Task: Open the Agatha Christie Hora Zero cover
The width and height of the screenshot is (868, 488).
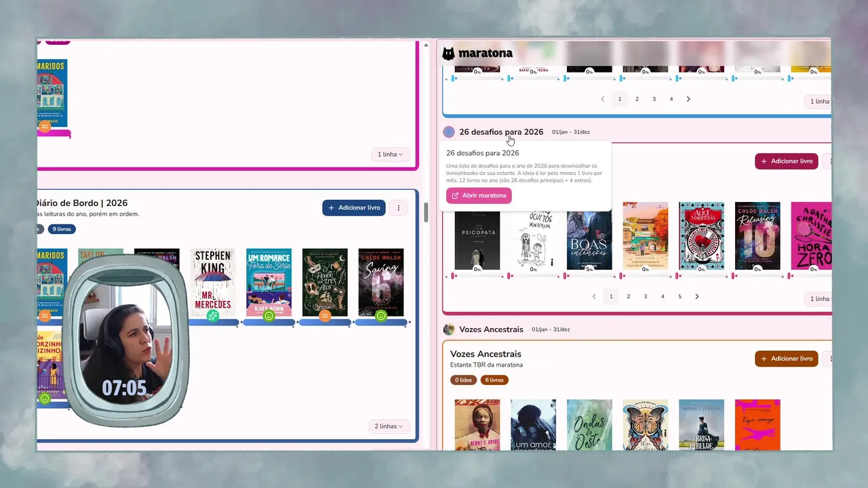Action: pos(811,236)
